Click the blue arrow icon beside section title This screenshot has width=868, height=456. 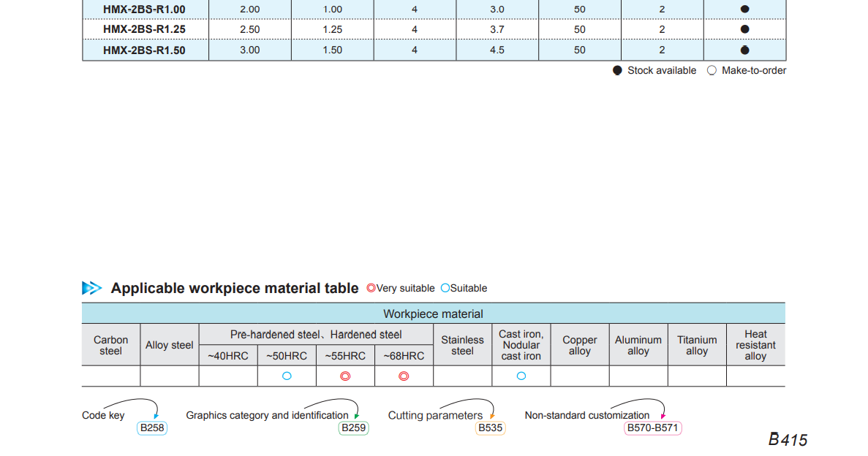92,288
